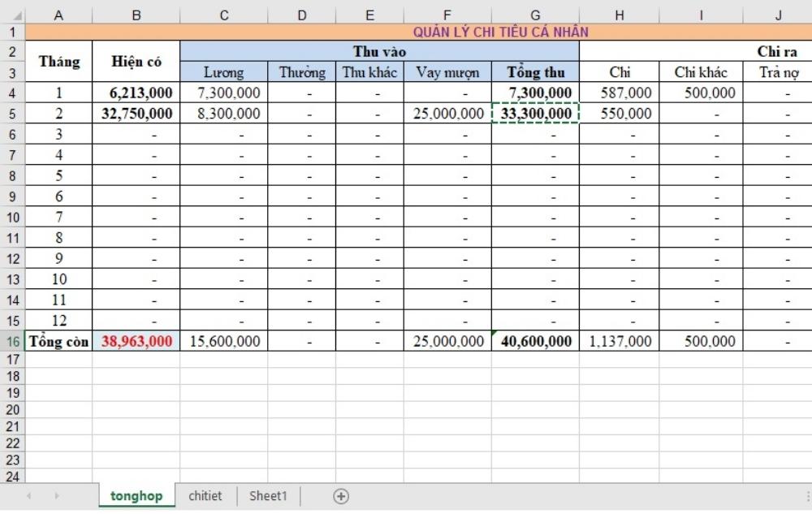Select cell with 32,750,000
Image resolution: width=812 pixels, height=514 pixels.
[136, 114]
